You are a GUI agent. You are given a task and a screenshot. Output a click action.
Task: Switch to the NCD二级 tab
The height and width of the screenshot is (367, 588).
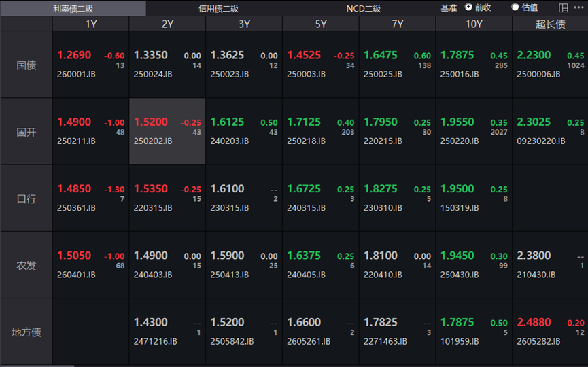[x=363, y=8]
